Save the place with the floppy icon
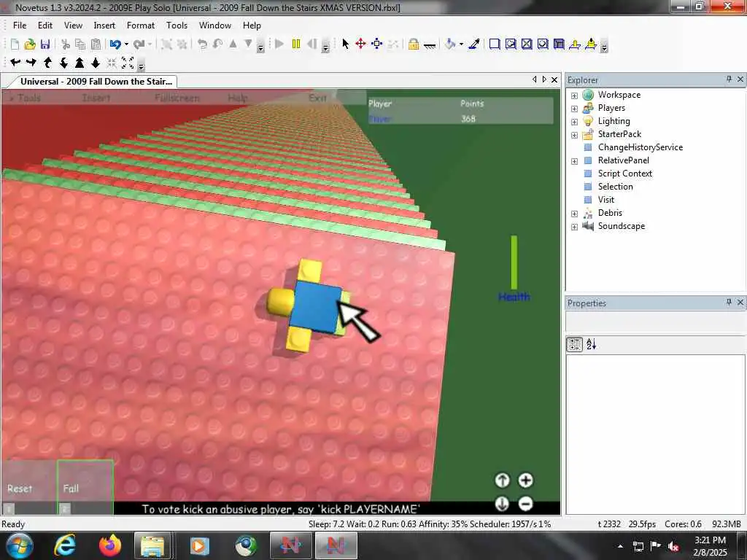The image size is (747, 560). [45, 44]
